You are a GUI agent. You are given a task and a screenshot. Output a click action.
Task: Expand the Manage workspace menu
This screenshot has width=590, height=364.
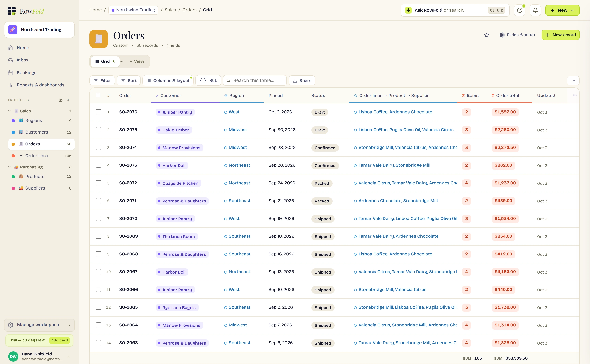click(x=39, y=325)
